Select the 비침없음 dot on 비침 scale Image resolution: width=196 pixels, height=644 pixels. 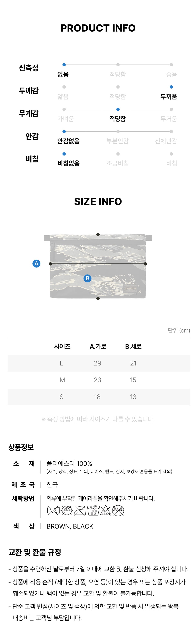click(x=64, y=154)
